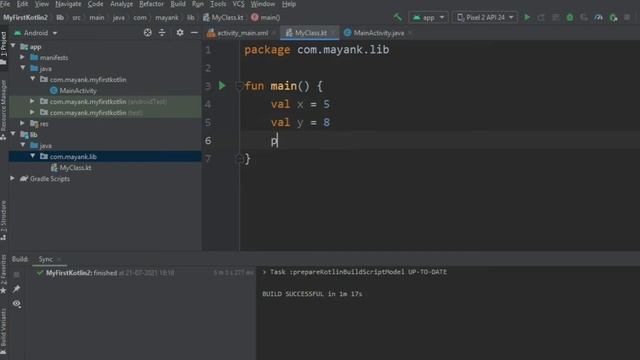This screenshot has height=360, width=640.
Task: Collapse the com.mayank.lib package arrow
Action: (x=33, y=156)
